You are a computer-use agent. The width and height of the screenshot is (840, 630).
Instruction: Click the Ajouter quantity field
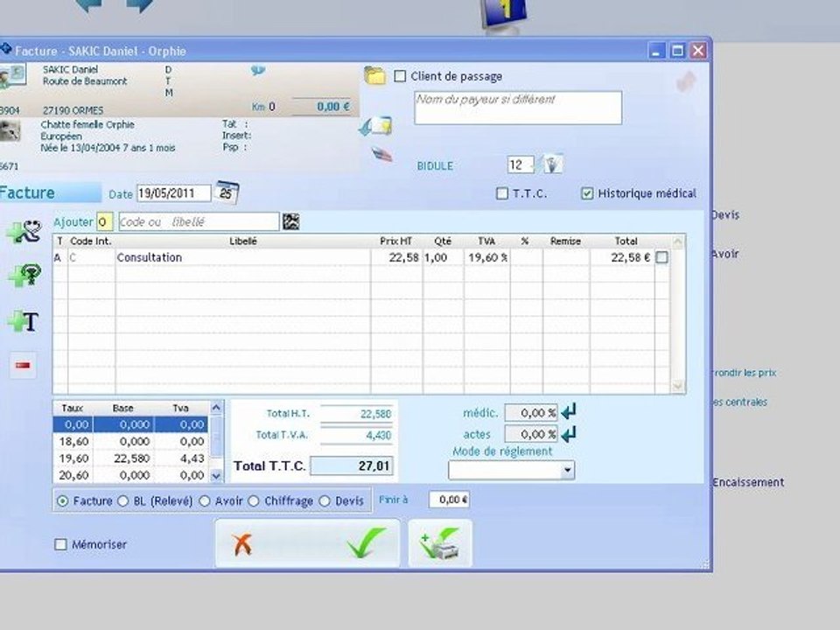coord(104,221)
